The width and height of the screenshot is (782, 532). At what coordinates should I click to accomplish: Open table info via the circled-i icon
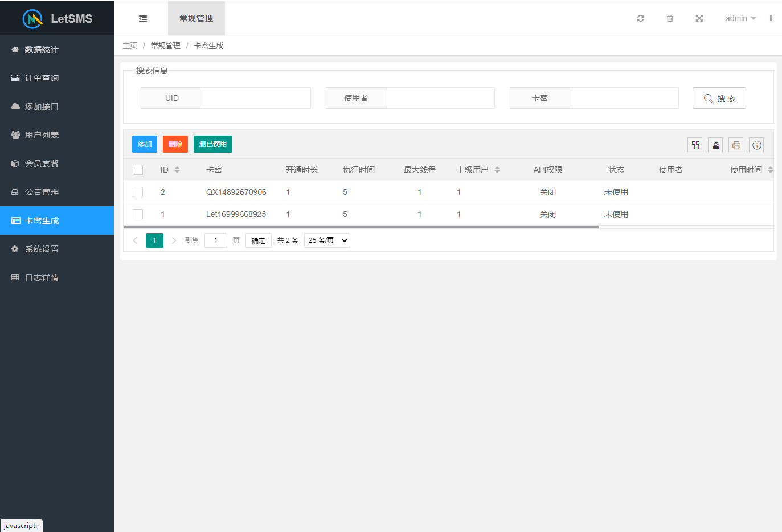(x=756, y=145)
